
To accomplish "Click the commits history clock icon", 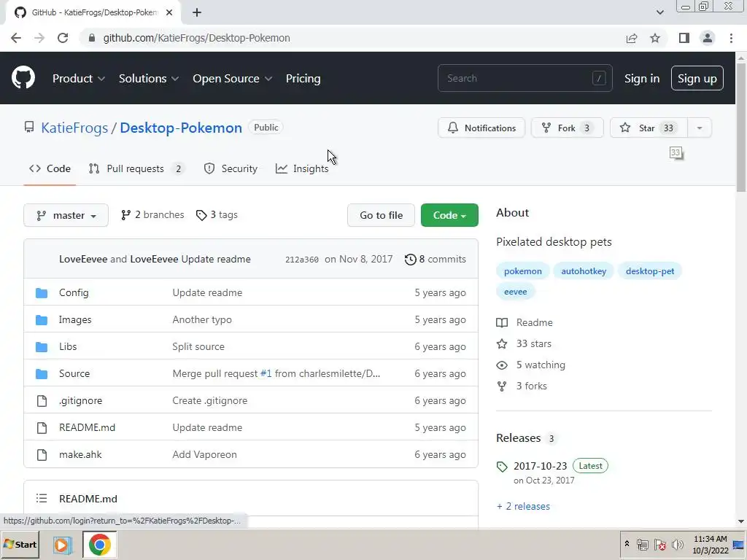I will pos(410,260).
